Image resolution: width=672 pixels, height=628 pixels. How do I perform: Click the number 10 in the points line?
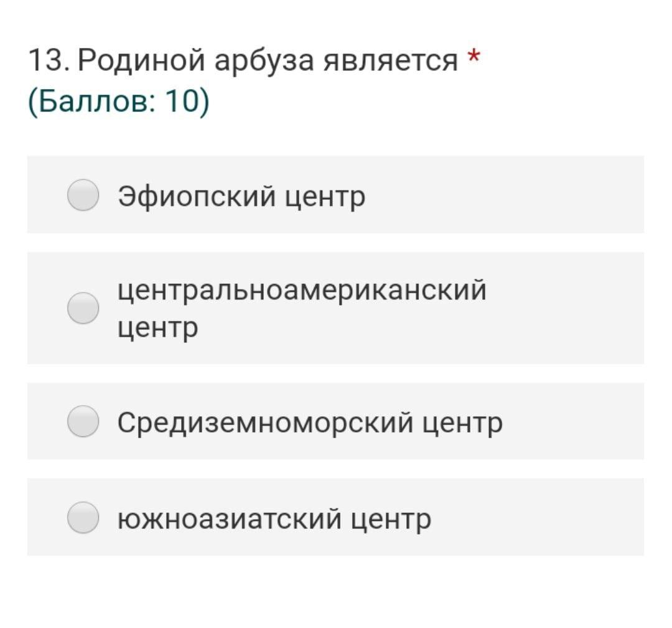pyautogui.click(x=182, y=101)
